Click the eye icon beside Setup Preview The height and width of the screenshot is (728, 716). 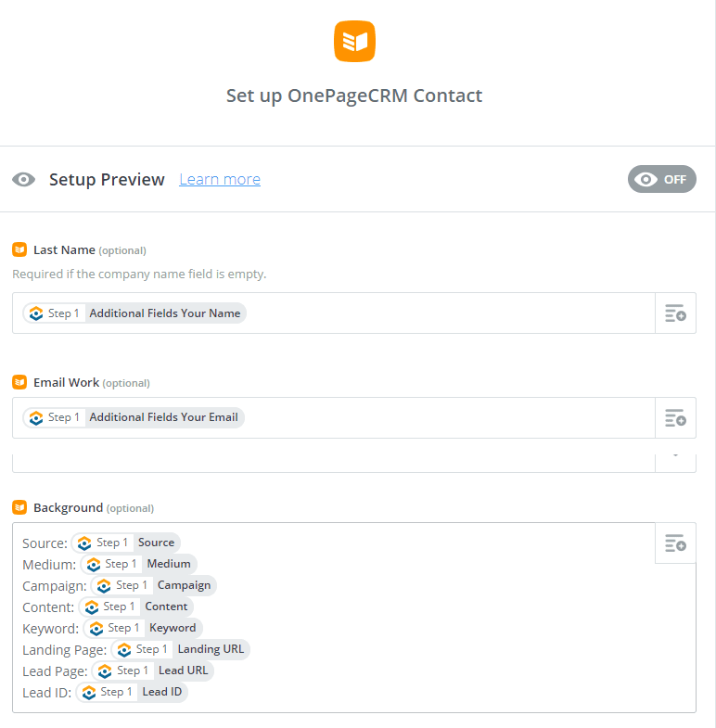click(x=24, y=179)
